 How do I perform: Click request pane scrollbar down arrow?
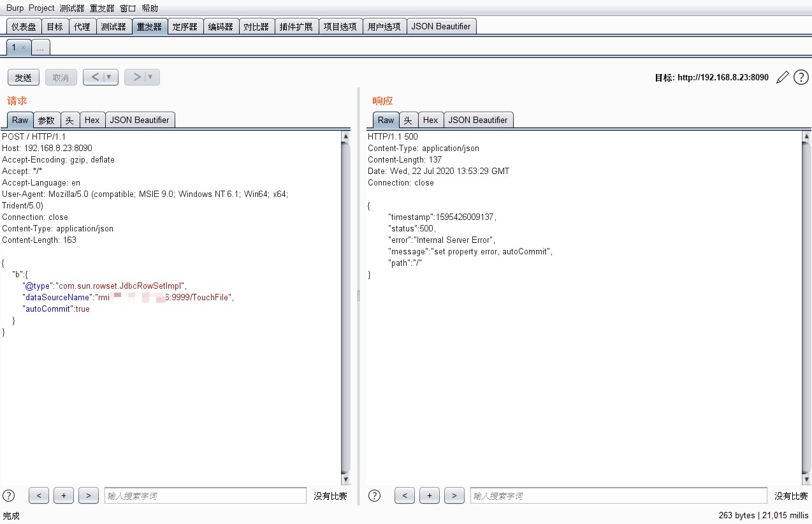tap(345, 479)
